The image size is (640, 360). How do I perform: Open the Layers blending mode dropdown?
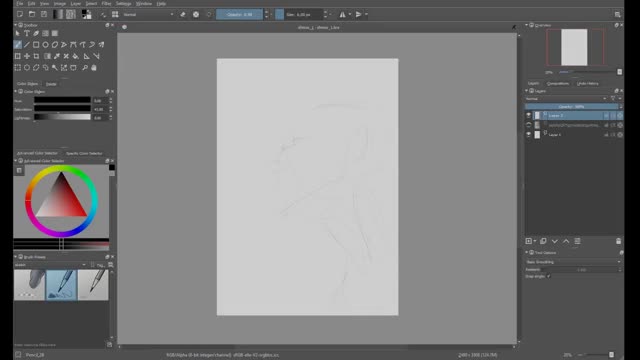(x=567, y=99)
